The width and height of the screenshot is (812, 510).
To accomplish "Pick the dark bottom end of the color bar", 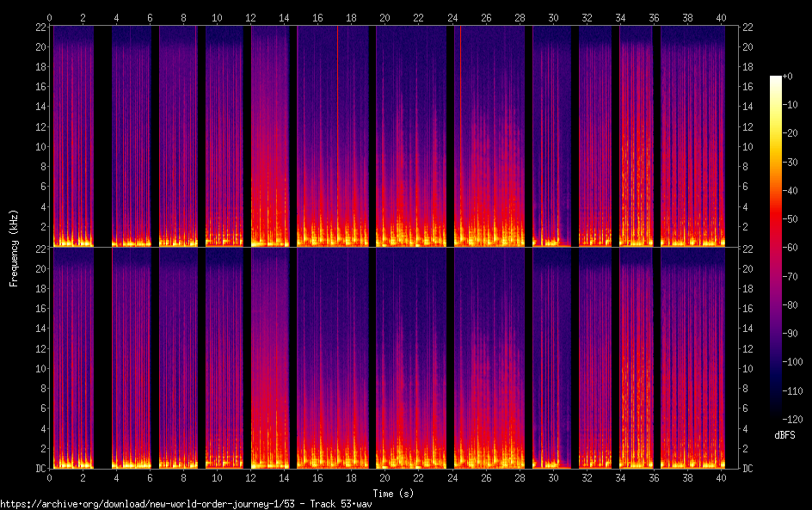I will (x=776, y=417).
